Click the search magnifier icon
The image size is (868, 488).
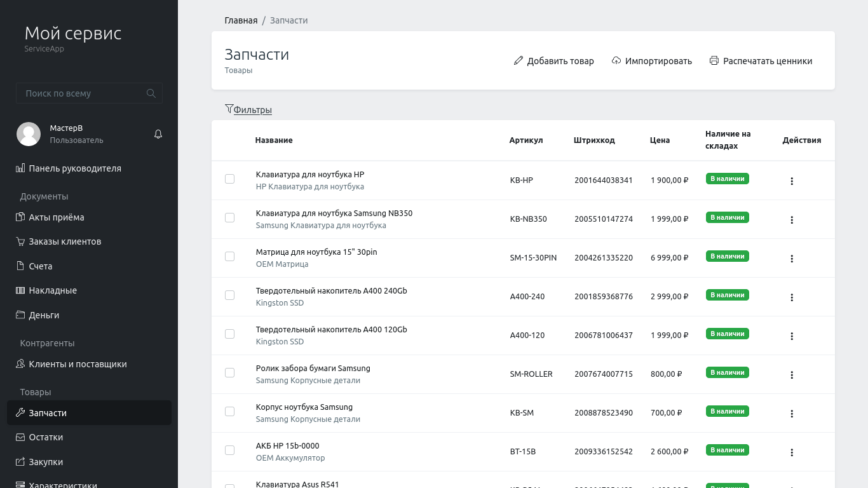pos(151,93)
